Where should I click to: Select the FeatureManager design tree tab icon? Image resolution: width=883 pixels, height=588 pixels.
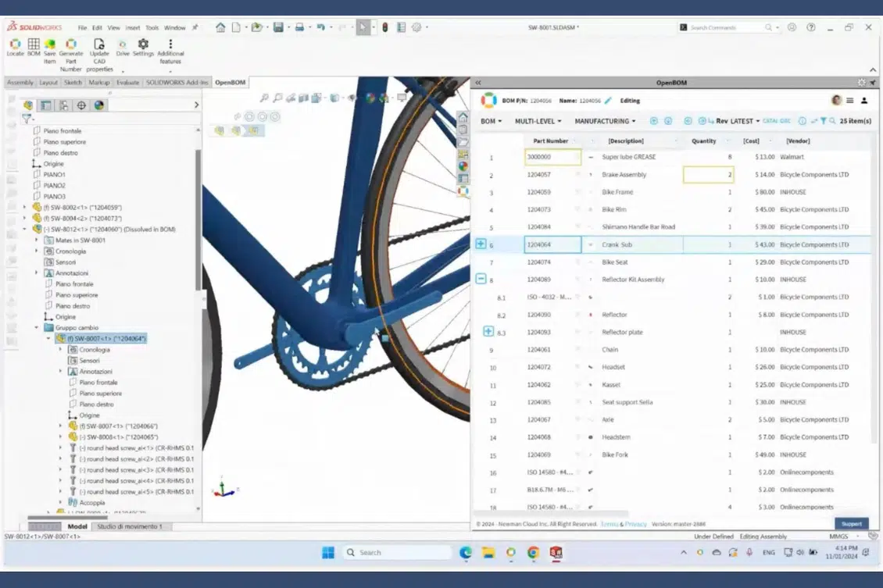tap(28, 105)
